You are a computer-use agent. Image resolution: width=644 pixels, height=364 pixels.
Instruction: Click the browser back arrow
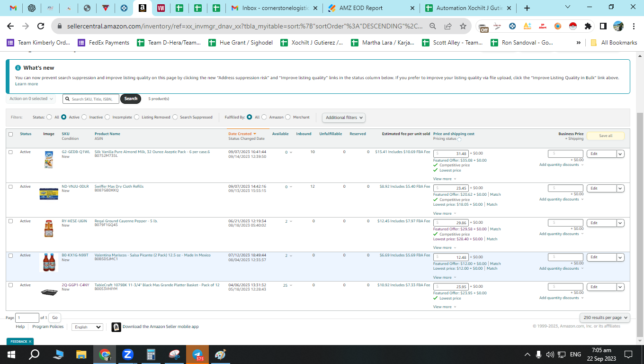point(10,27)
